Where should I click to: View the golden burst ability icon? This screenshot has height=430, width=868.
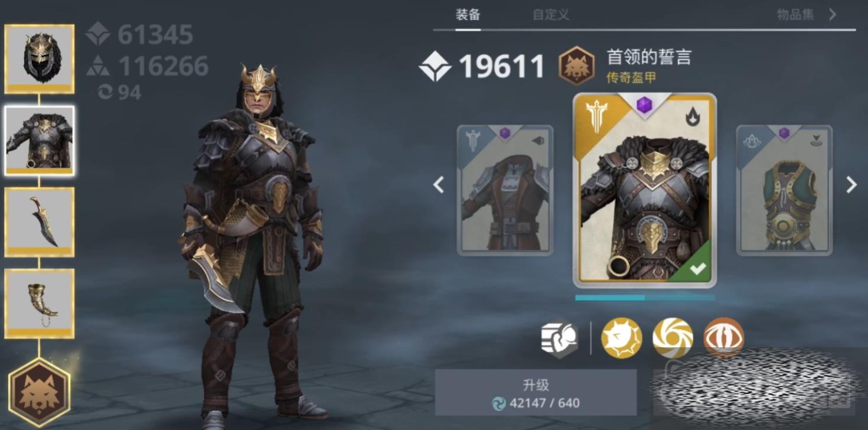pyautogui.click(x=621, y=338)
